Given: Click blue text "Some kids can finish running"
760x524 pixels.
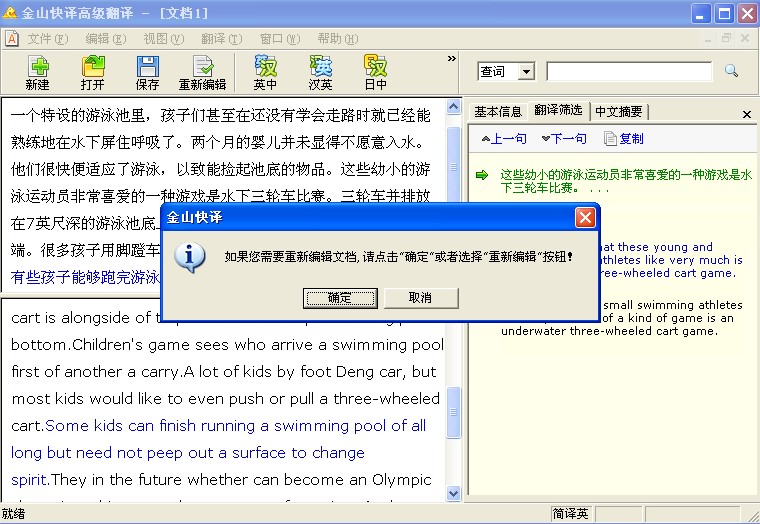Looking at the screenshot, I should pyautogui.click(x=150, y=426).
